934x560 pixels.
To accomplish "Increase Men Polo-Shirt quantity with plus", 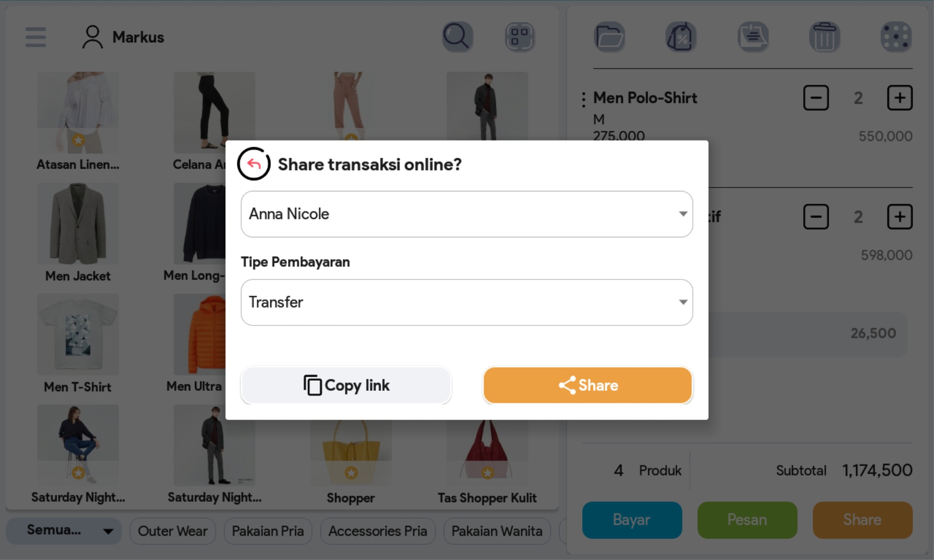I will pyautogui.click(x=899, y=98).
